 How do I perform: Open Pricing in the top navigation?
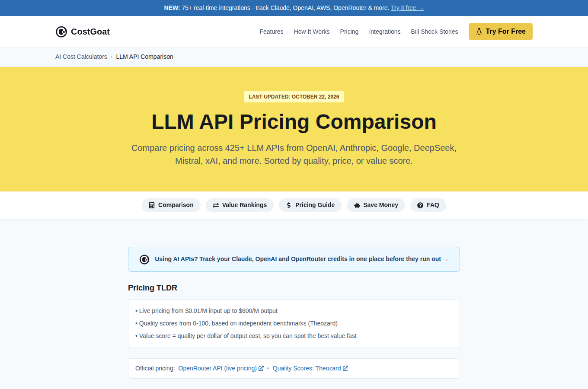pyautogui.click(x=349, y=32)
